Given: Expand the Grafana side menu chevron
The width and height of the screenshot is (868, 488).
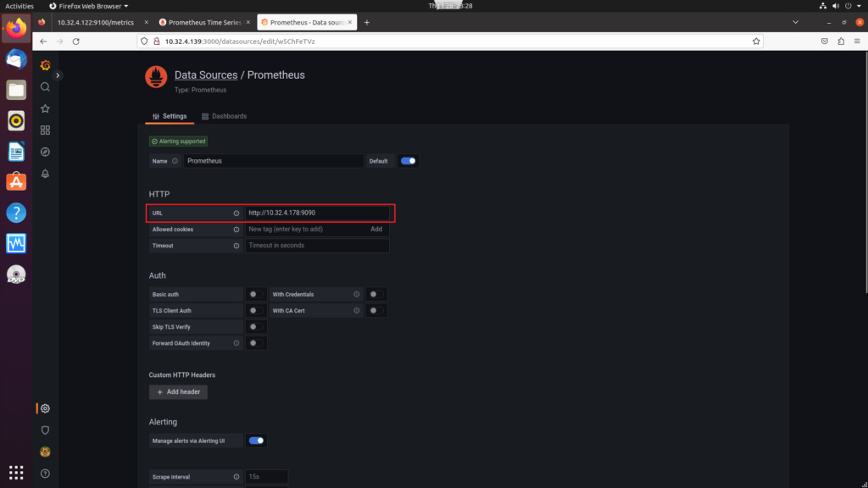Looking at the screenshot, I should (58, 75).
